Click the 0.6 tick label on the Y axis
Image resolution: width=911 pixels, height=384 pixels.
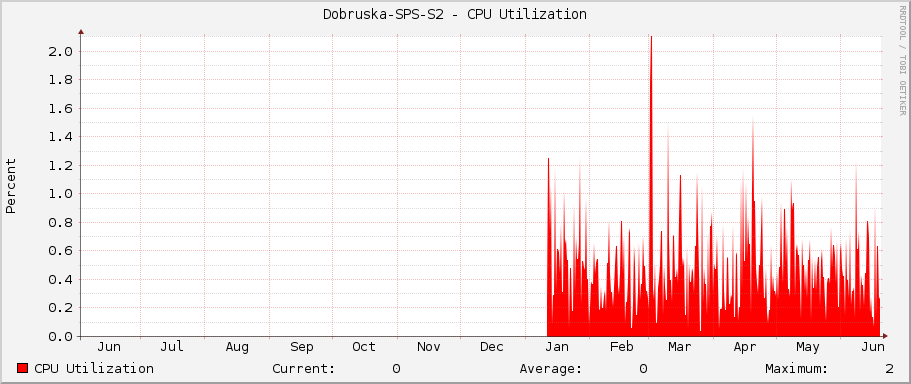[61, 251]
